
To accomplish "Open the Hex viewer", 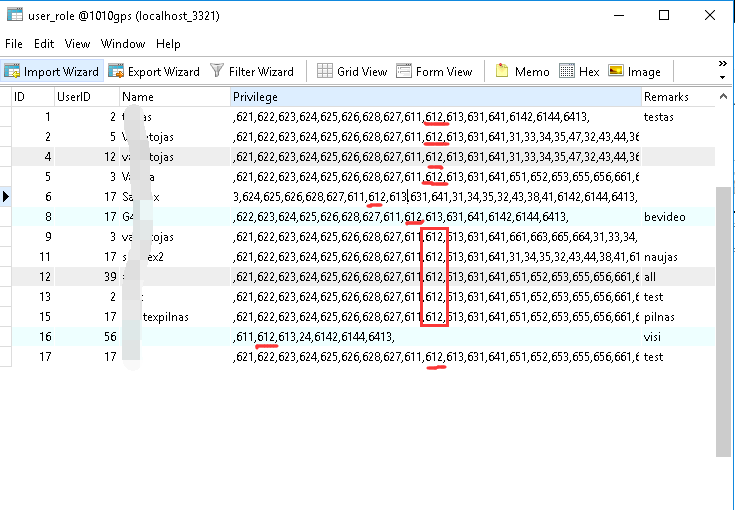I will click(x=579, y=71).
